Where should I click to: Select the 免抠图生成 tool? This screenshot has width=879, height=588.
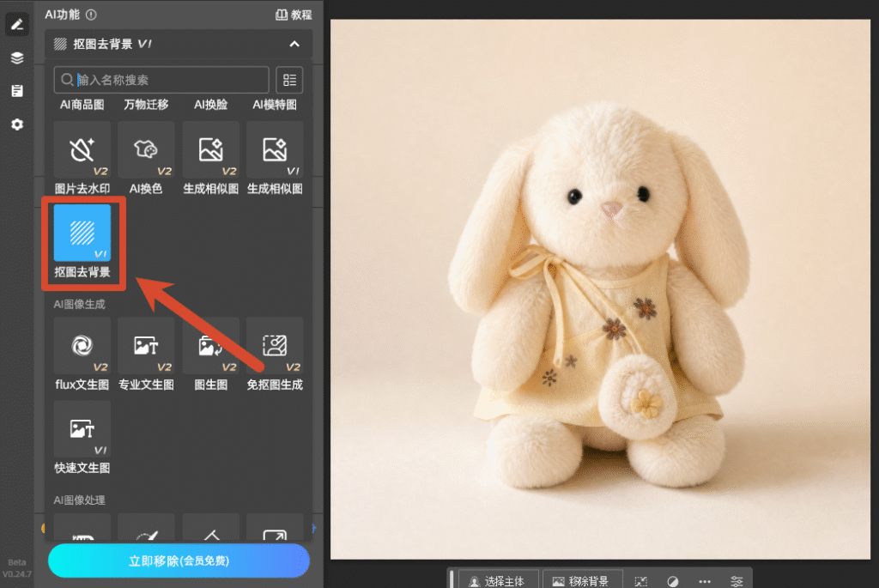point(275,354)
